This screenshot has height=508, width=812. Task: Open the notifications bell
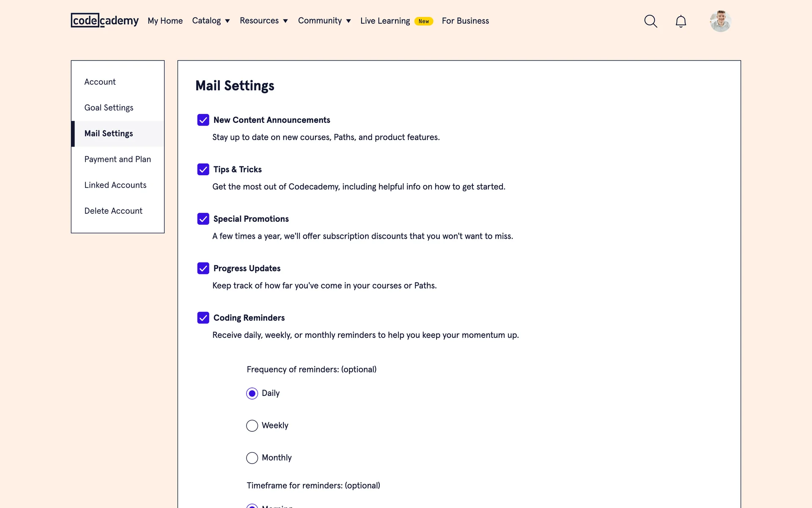click(x=680, y=21)
